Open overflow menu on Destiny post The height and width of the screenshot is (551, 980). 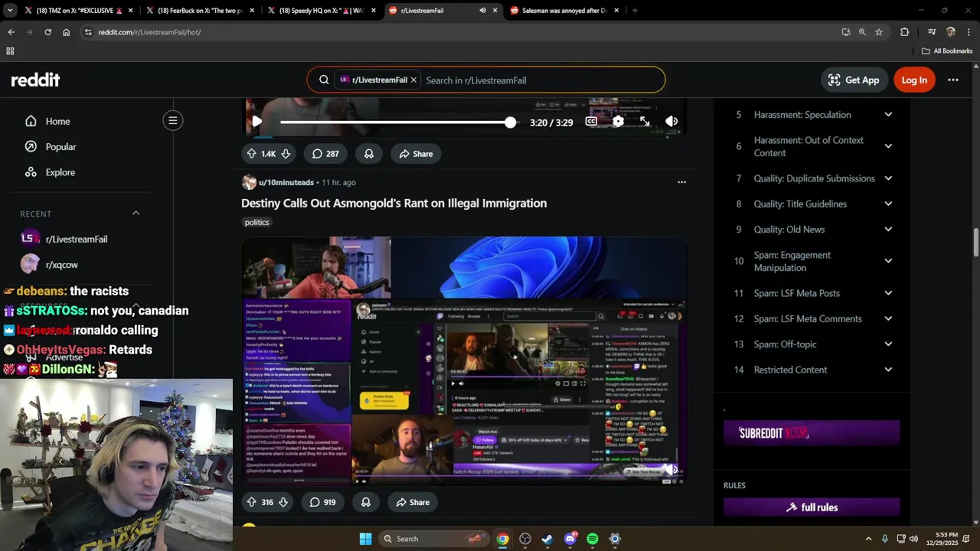point(681,182)
